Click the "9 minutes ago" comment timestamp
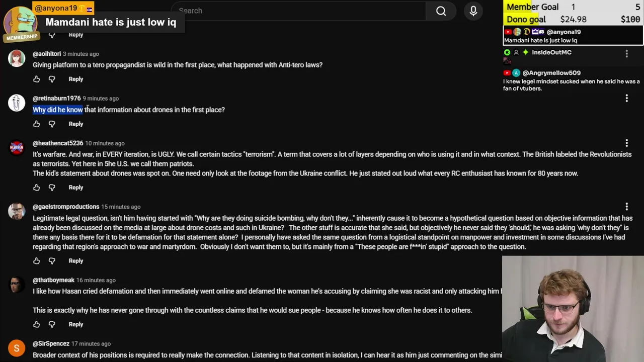644x362 pixels. coord(101,99)
